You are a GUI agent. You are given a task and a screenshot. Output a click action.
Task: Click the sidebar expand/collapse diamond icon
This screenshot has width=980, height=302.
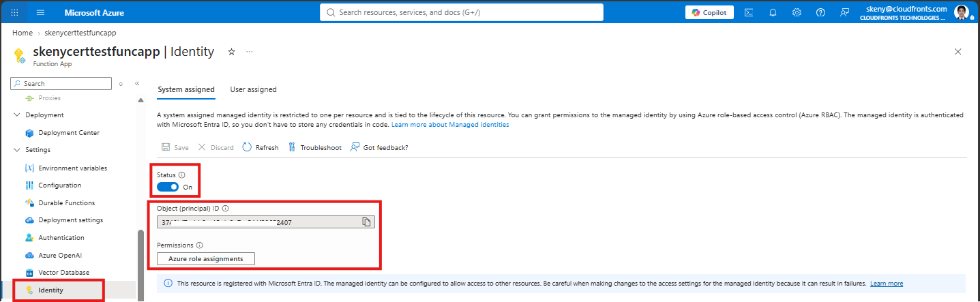(x=121, y=83)
